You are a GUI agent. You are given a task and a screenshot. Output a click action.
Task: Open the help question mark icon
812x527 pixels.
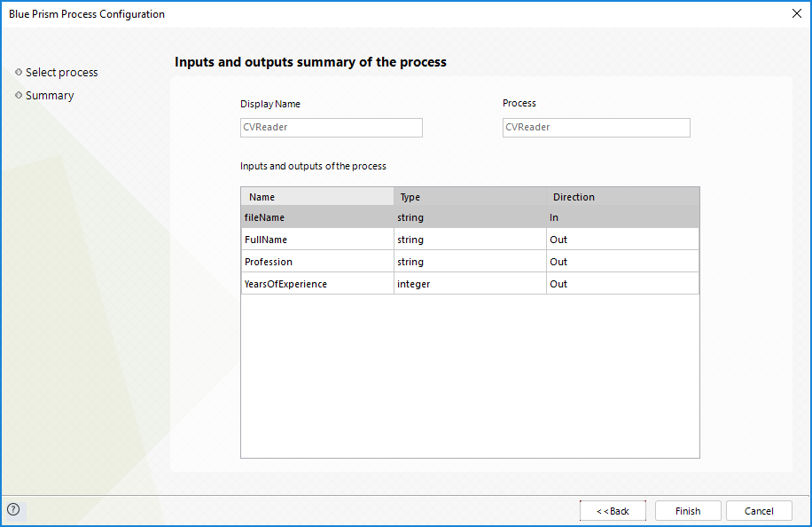(x=14, y=509)
